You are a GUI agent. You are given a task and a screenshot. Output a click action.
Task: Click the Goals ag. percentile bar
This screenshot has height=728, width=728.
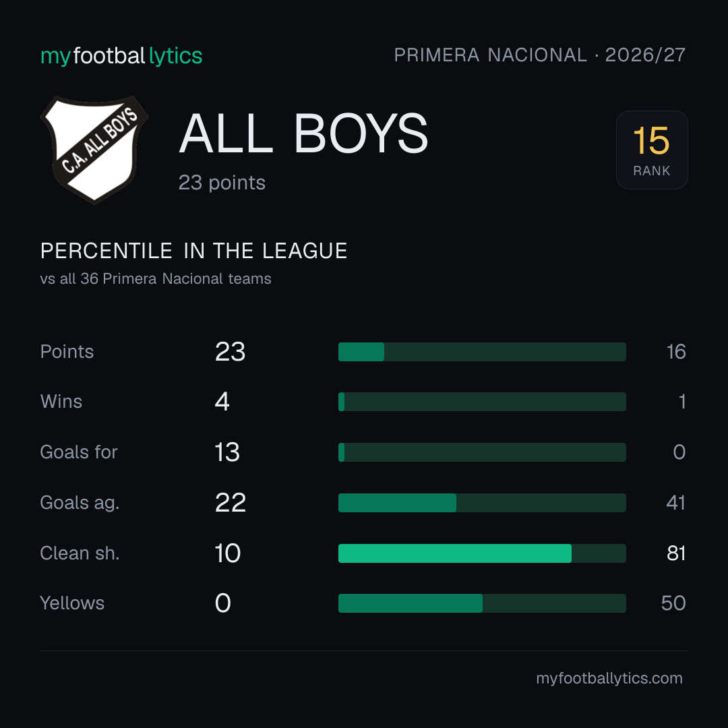[x=482, y=503]
